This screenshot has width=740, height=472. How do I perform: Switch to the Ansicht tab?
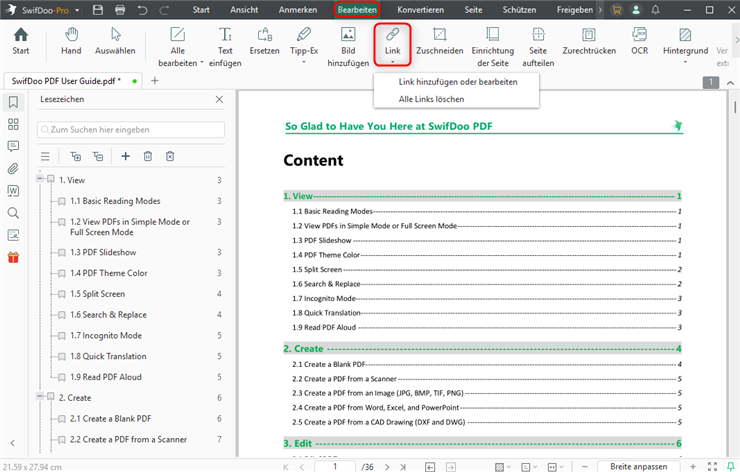coord(244,10)
